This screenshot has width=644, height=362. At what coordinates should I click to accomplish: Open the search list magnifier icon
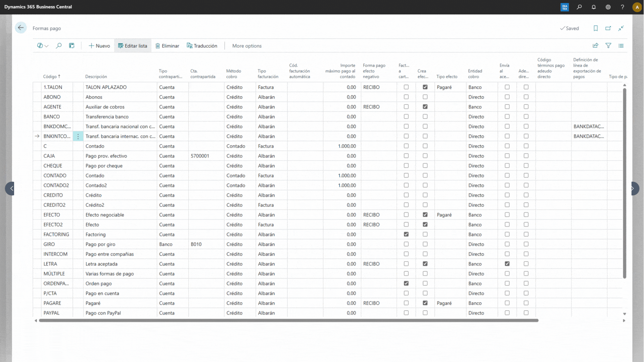pos(59,46)
